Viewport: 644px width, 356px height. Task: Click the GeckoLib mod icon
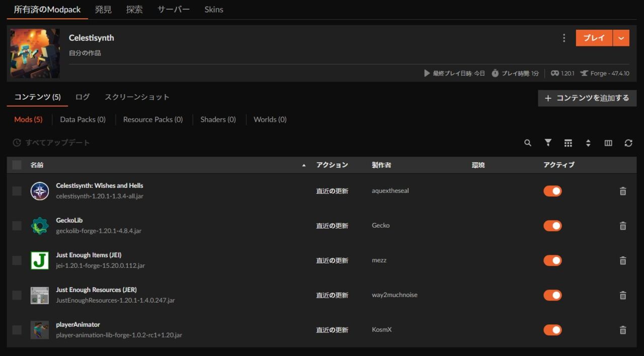(x=40, y=226)
